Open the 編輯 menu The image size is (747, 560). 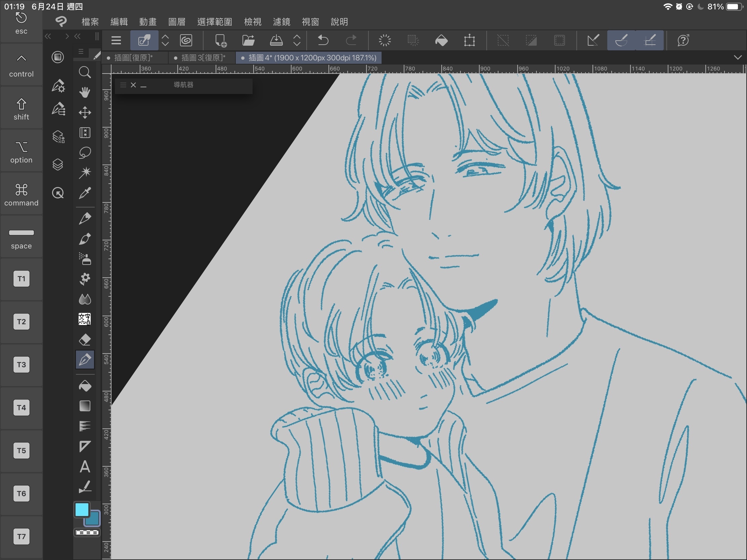[119, 22]
